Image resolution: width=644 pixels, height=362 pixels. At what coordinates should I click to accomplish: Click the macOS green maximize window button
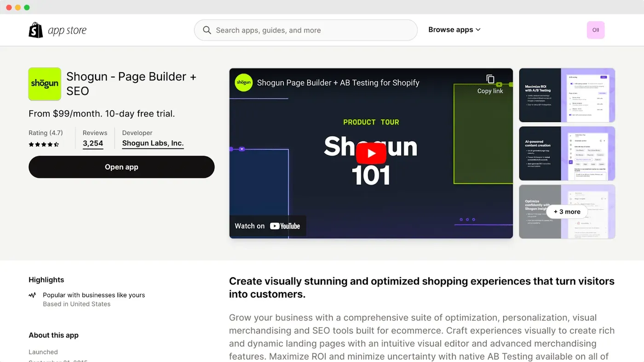point(27,7)
